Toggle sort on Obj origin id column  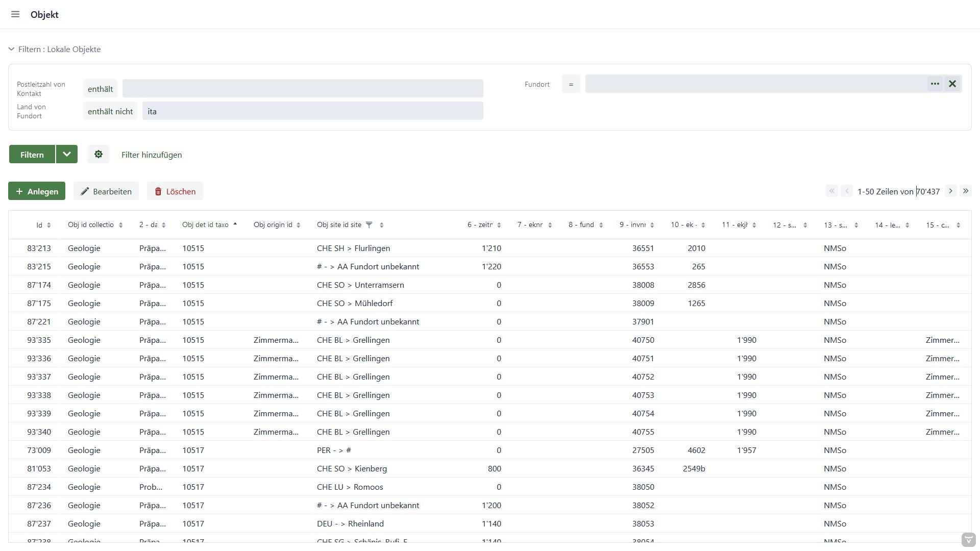tap(299, 225)
